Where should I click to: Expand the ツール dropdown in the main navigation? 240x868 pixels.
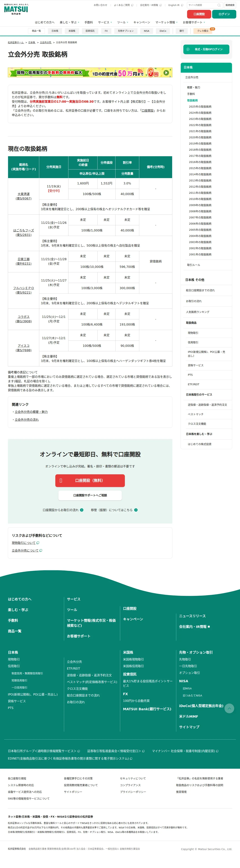123,23
